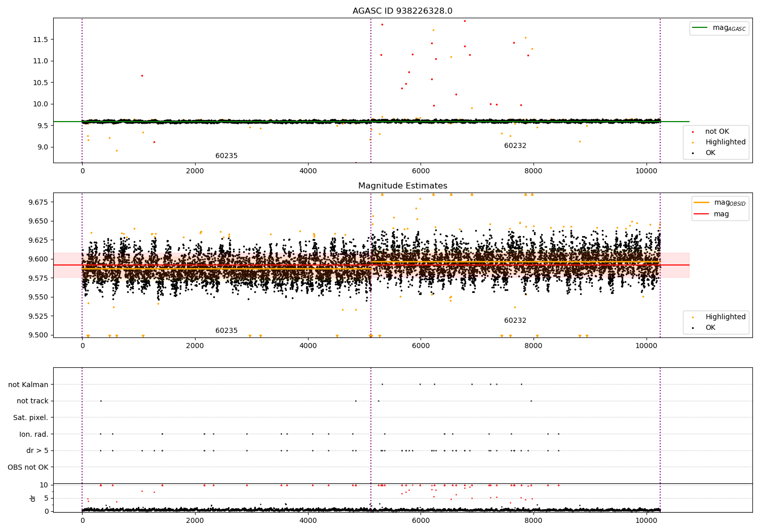Click the 'dr > 5' row label
Image resolution: width=760 pixels, height=532 pixels.
click(37, 450)
